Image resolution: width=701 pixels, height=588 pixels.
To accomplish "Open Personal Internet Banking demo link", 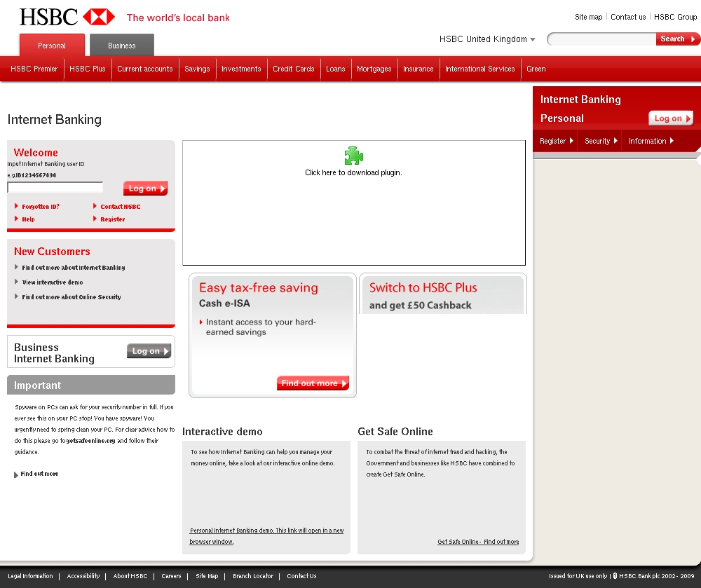I will point(266,535).
